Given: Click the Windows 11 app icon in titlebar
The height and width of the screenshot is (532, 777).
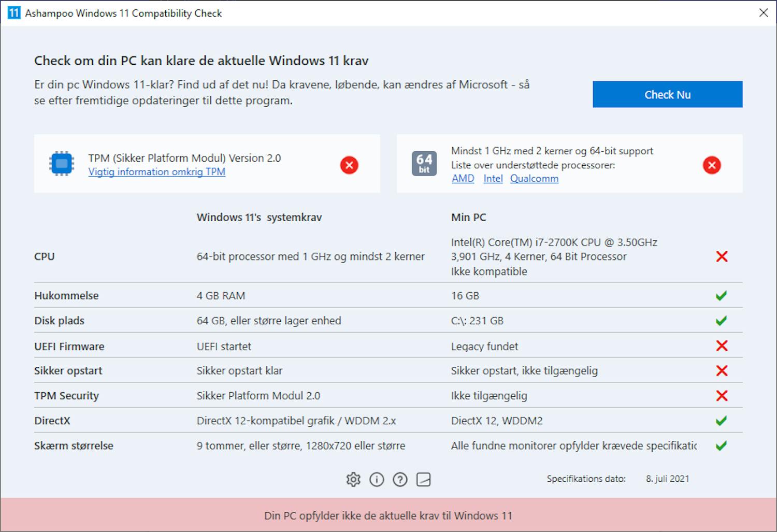Looking at the screenshot, I should click(x=13, y=12).
